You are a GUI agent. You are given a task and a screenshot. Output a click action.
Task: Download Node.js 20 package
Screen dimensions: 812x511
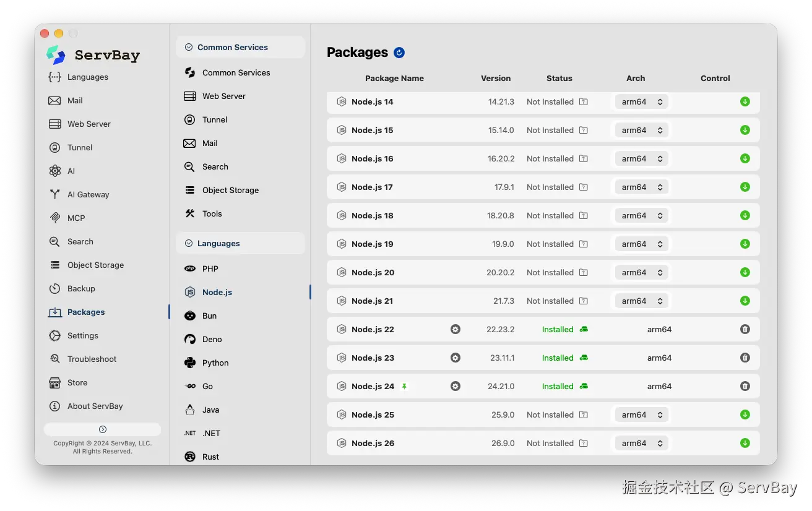745,272
